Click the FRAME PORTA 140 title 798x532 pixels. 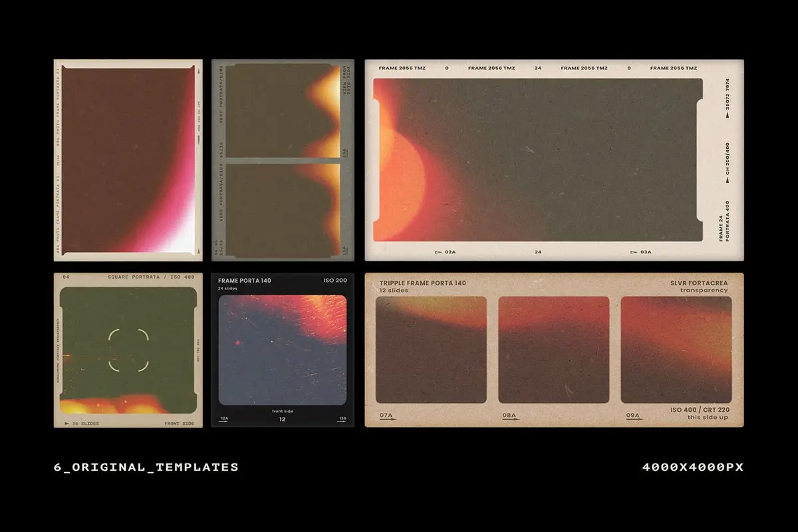245,281
